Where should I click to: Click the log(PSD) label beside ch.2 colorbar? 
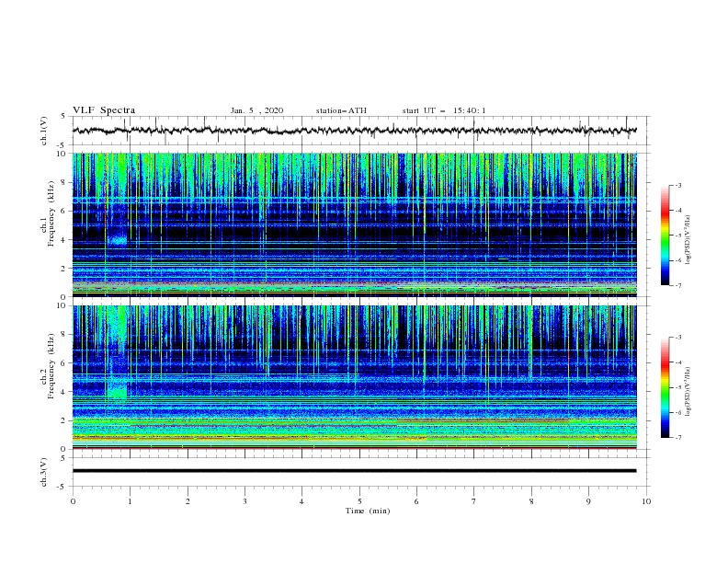(688, 392)
